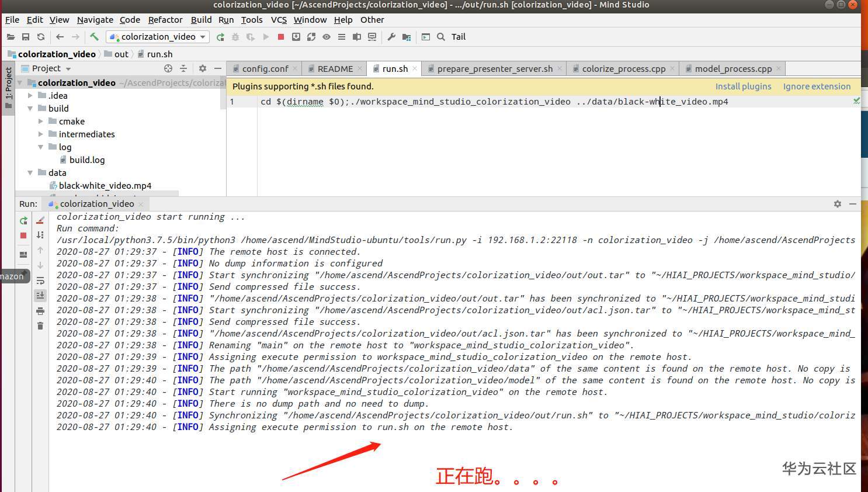Open the VCS menu
868x492 pixels.
point(279,20)
